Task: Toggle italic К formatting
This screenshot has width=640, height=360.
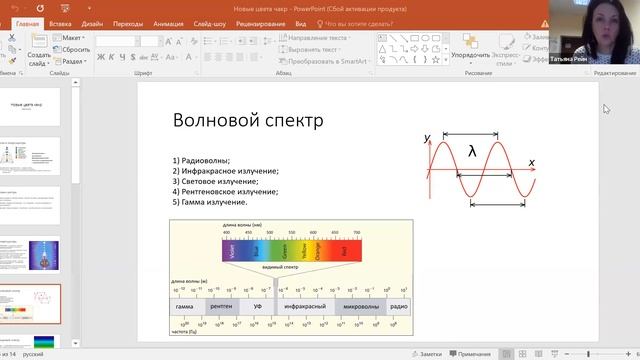Action: (x=111, y=57)
